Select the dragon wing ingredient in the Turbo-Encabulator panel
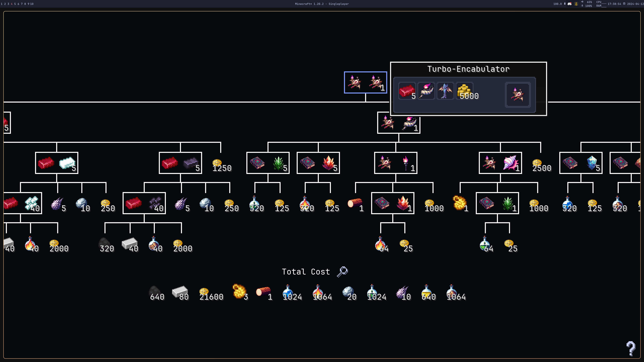 point(445,91)
